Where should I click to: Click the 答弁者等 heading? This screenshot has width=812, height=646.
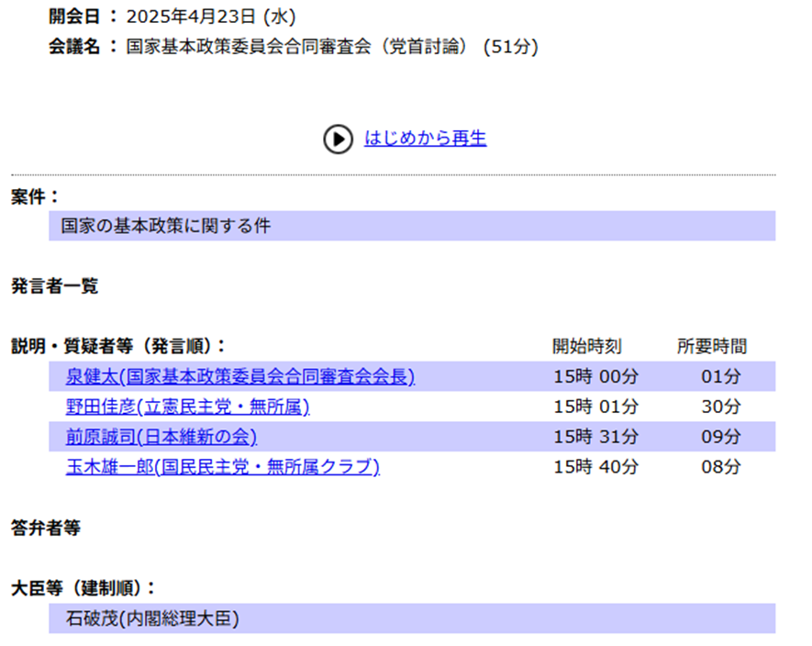pos(46,528)
